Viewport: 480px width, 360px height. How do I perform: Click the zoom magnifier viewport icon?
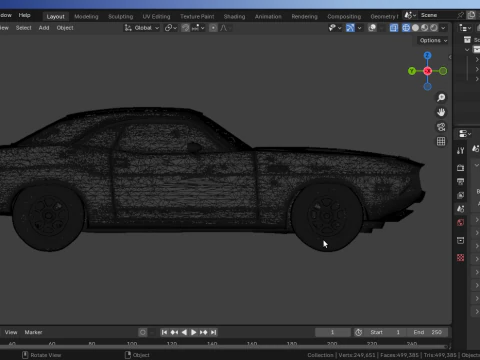pos(441,97)
